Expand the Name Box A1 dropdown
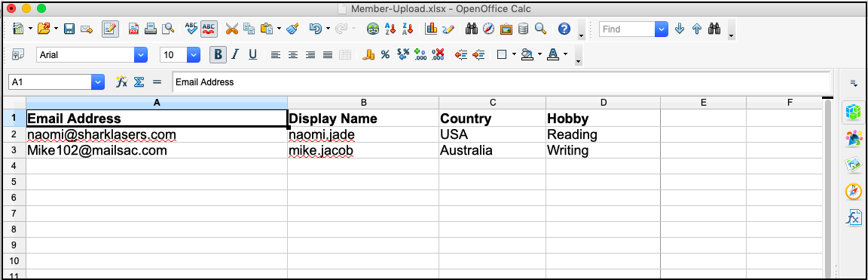 click(x=98, y=82)
